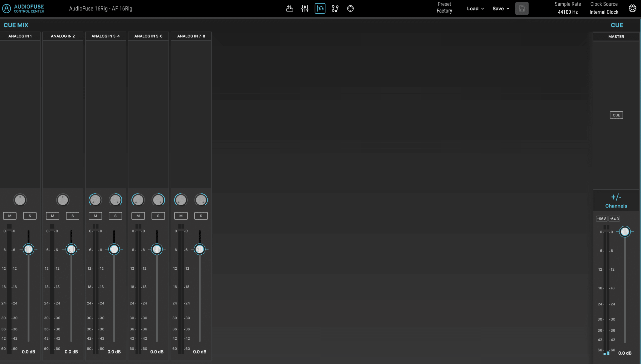Click the -64.3 peak level readout
This screenshot has width=641, height=364.
614,219
